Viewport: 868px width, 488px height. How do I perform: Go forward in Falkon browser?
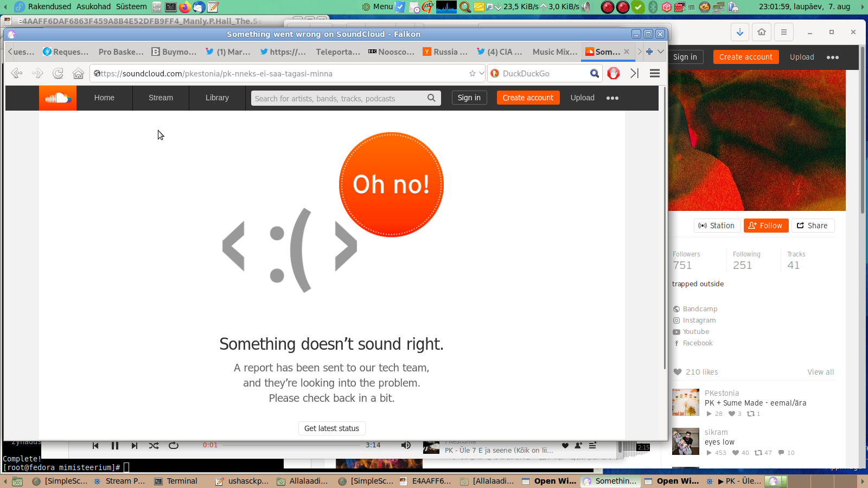[37, 73]
